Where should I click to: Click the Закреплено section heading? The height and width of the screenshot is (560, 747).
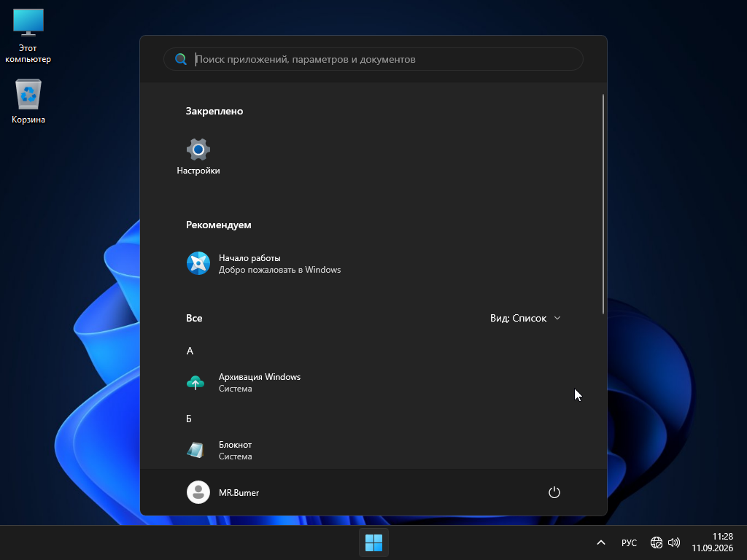coord(214,111)
